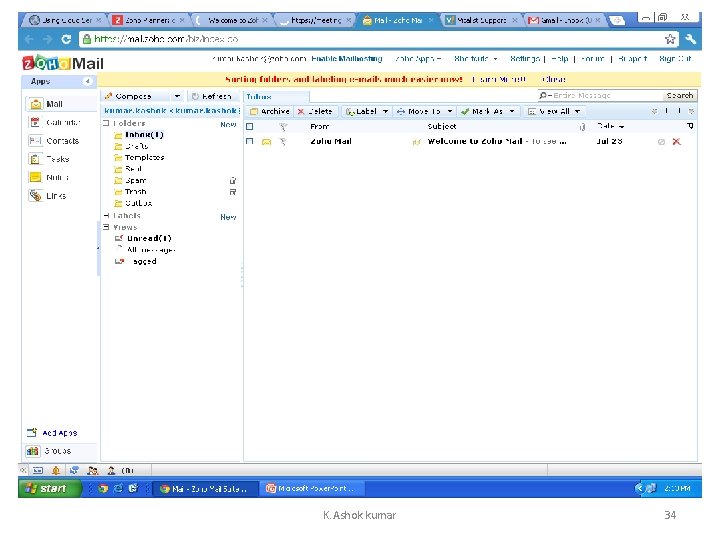Collapse the Folders section

point(106,123)
